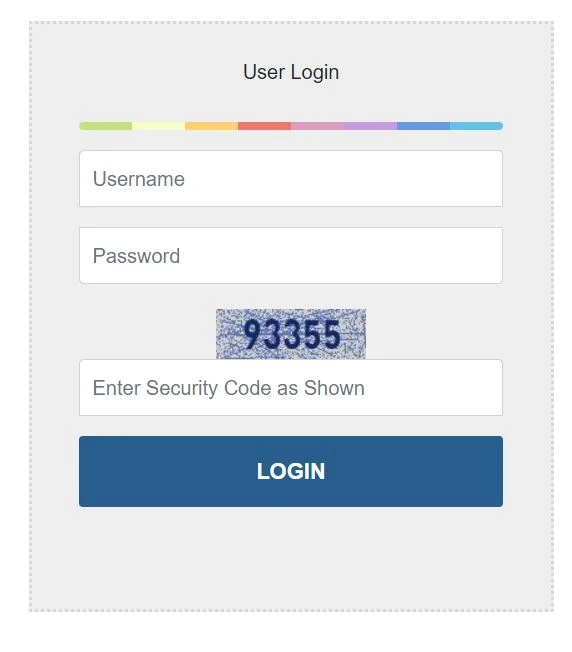Click the 93355 captcha image
Viewport: 572px width, 652px height.
tap(291, 333)
